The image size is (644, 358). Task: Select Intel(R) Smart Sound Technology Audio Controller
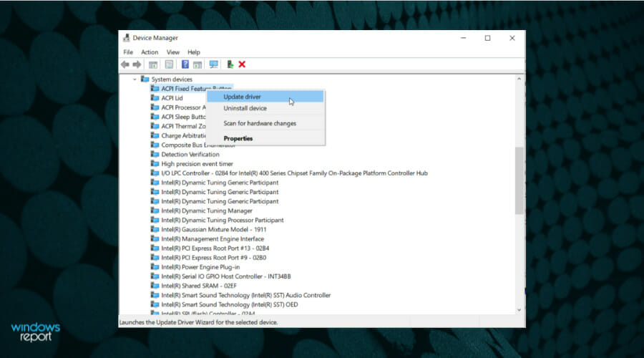tap(246, 295)
